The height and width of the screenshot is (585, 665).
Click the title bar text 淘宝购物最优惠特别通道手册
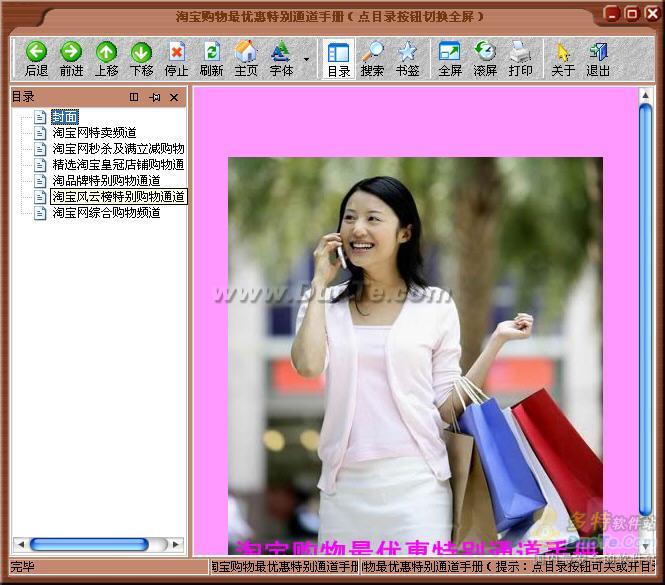pyautogui.click(x=260, y=17)
